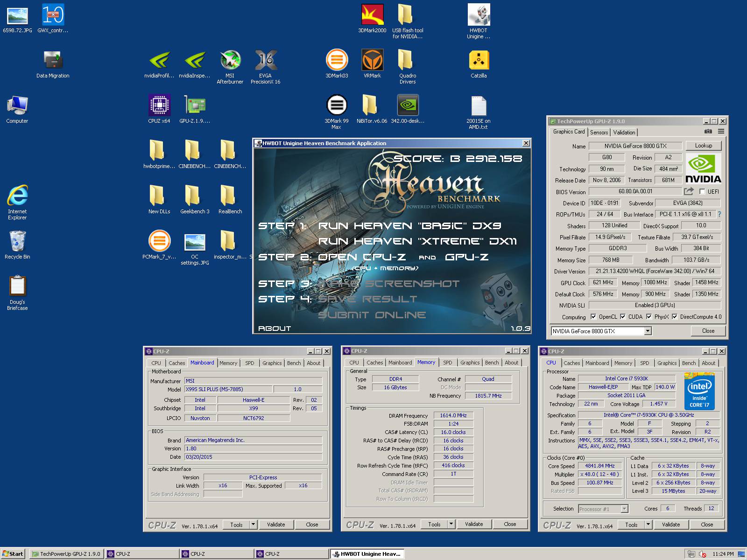Run Heaven "Basic" DX9 benchmark
747x560 pixels.
[409, 226]
